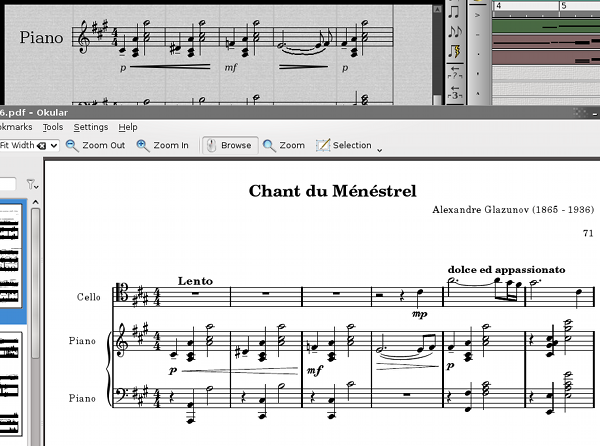Click the 'Piano' label in notation editor
This screenshot has width=600, height=446.
coord(41,37)
